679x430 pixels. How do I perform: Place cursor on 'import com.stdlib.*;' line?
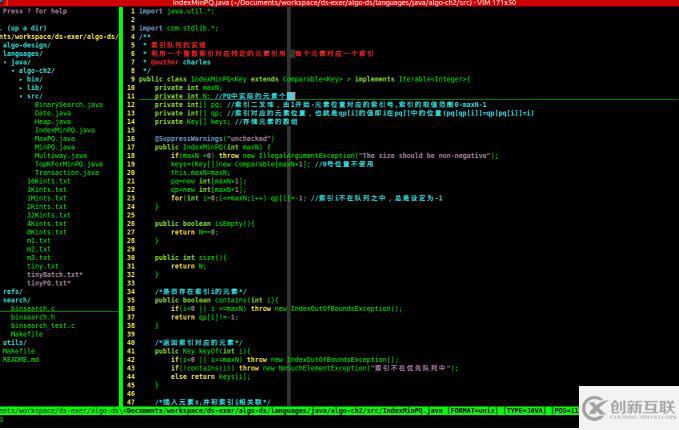point(178,28)
